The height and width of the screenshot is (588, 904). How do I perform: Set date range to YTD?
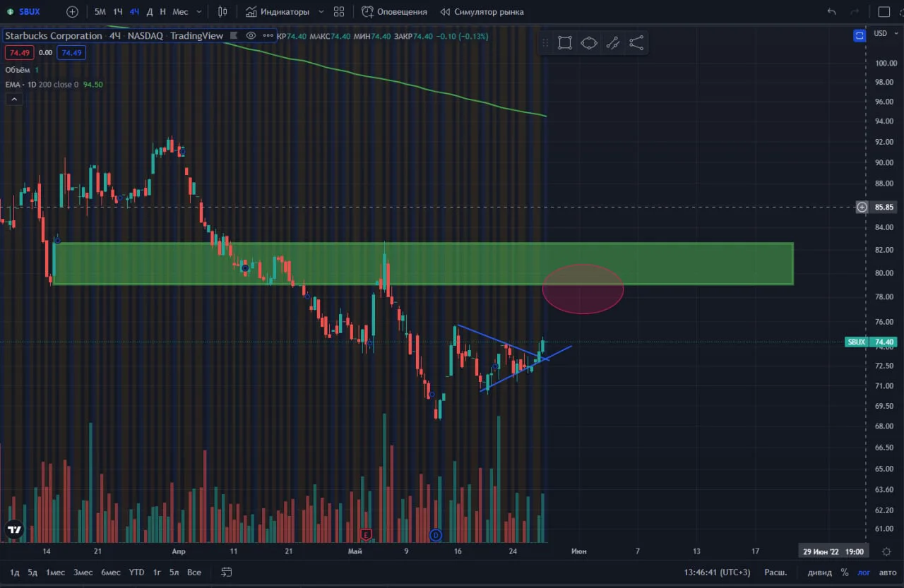click(136, 572)
